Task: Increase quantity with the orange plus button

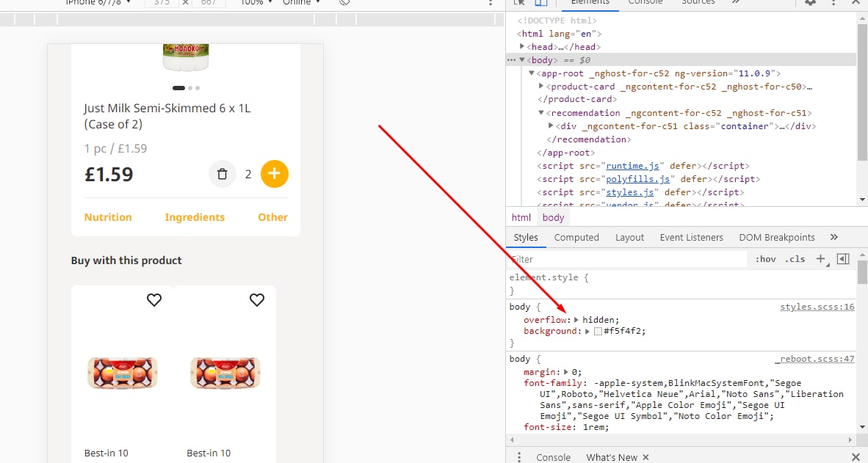Action: [x=275, y=174]
